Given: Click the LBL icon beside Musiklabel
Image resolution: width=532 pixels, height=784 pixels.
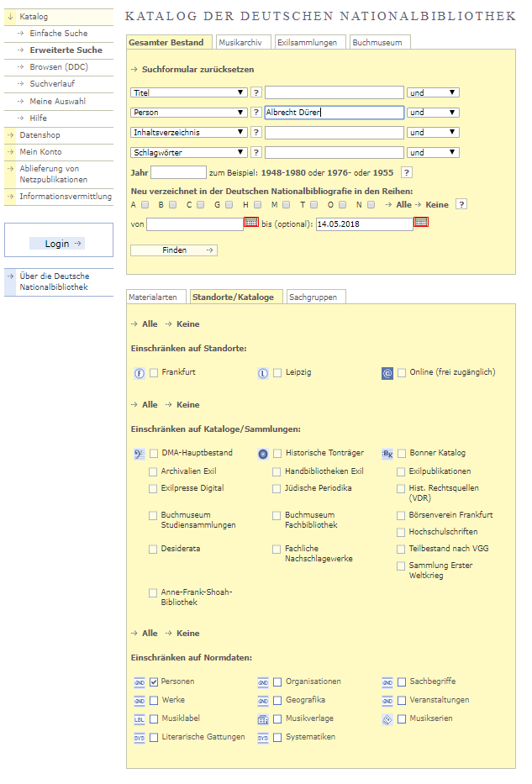Looking at the screenshot, I should [x=140, y=719].
